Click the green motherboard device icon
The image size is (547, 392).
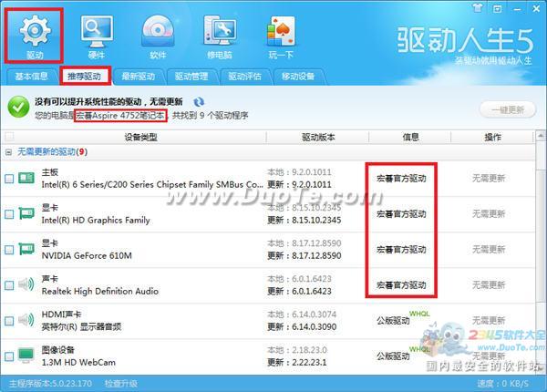[26, 178]
